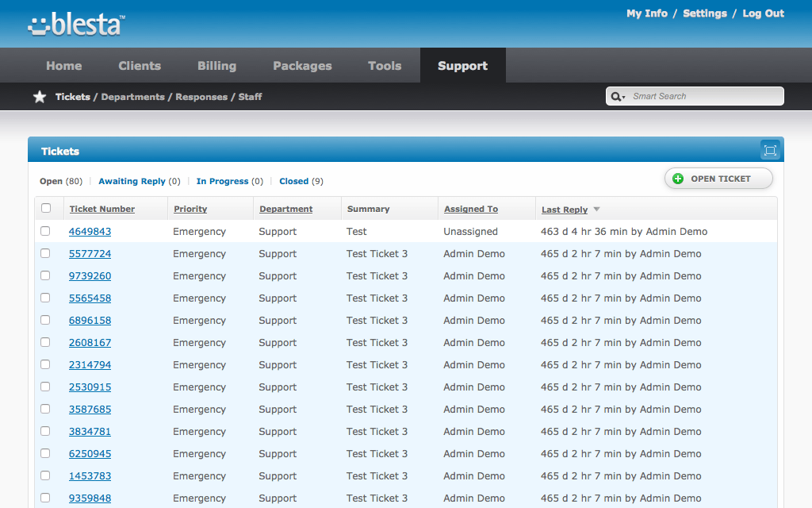
Task: Show Closed tickets filter
Action: (293, 181)
